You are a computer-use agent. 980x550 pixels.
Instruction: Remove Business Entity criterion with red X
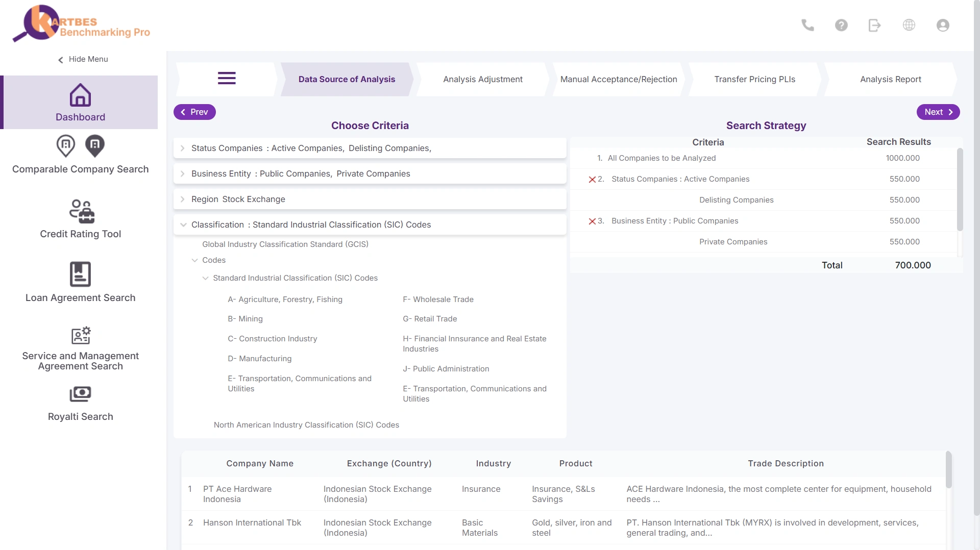[x=592, y=221]
